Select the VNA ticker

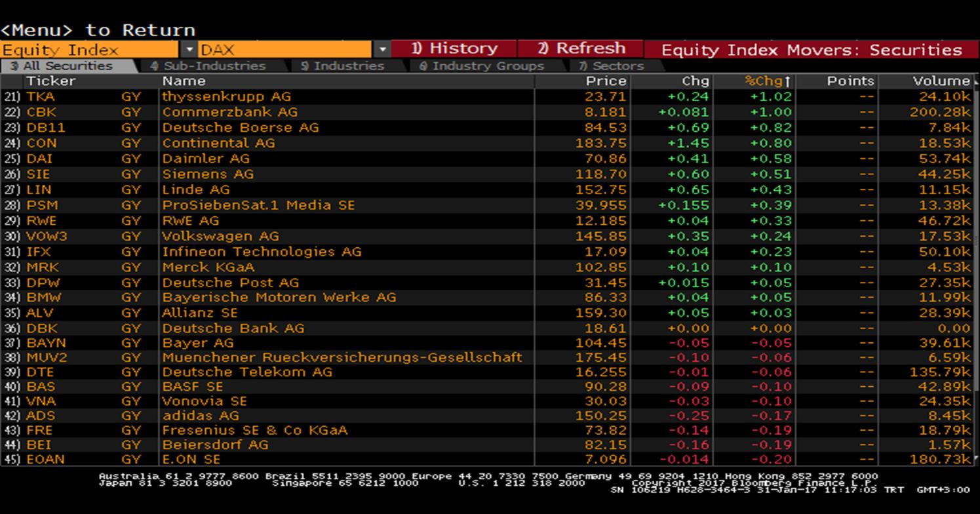coord(41,401)
